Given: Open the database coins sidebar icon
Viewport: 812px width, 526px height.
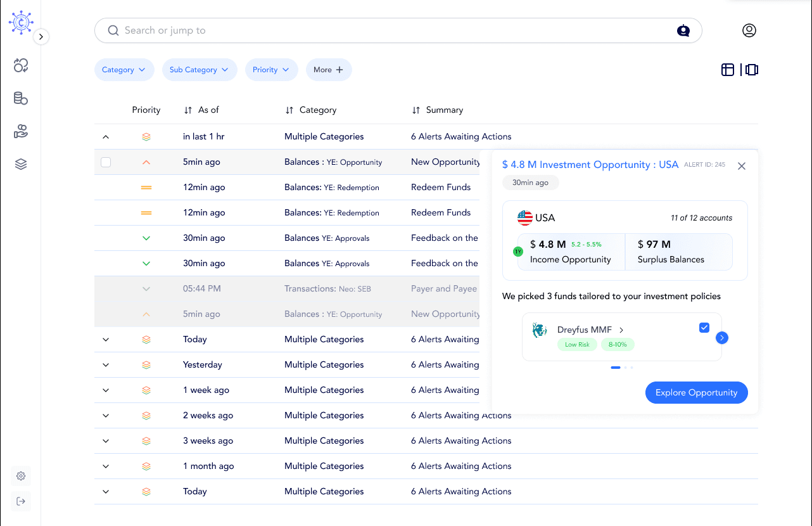Looking at the screenshot, I should [21, 98].
